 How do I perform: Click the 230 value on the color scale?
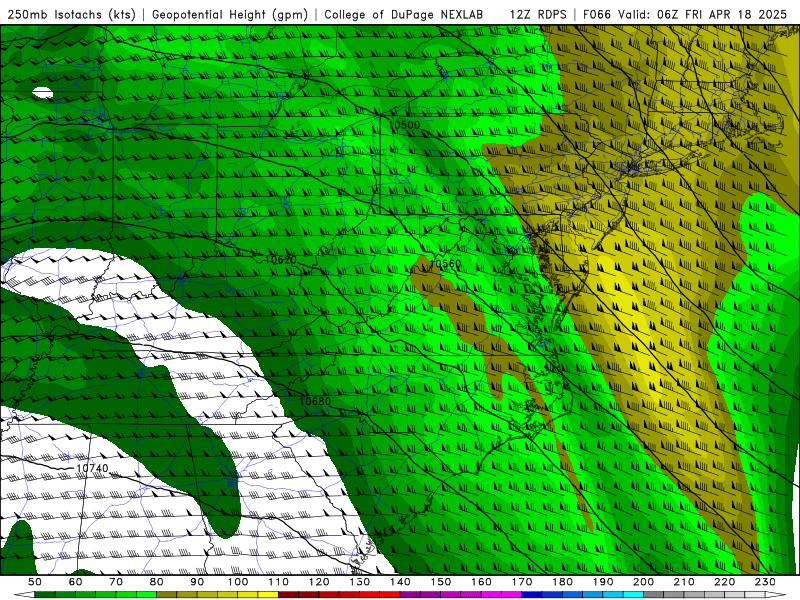pyautogui.click(x=766, y=582)
